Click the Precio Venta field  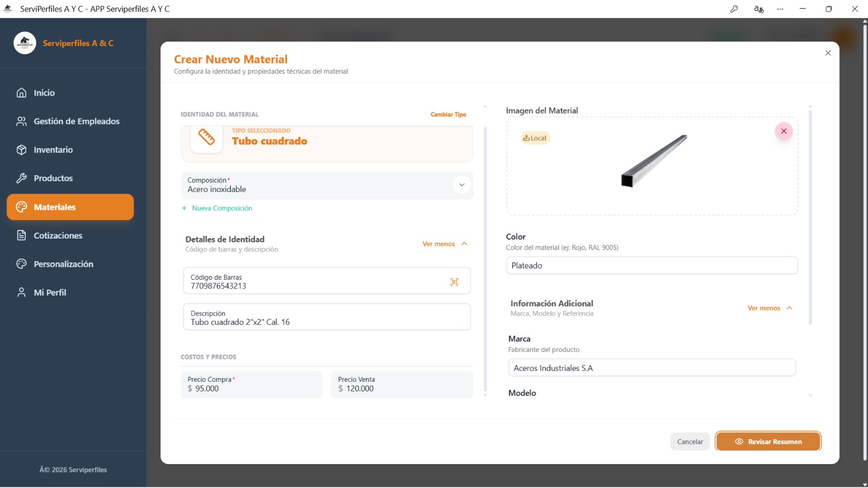[x=402, y=384]
